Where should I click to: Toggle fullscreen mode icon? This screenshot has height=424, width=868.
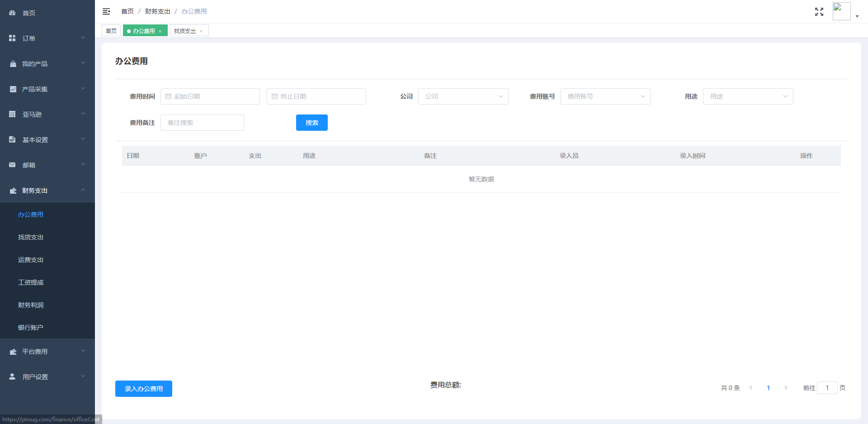tap(819, 12)
